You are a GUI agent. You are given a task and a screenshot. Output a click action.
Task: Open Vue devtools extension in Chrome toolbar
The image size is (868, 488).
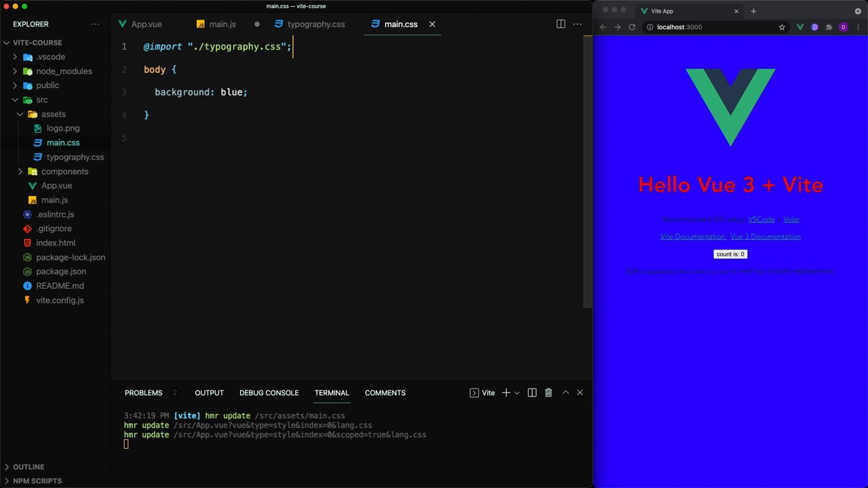coord(800,27)
